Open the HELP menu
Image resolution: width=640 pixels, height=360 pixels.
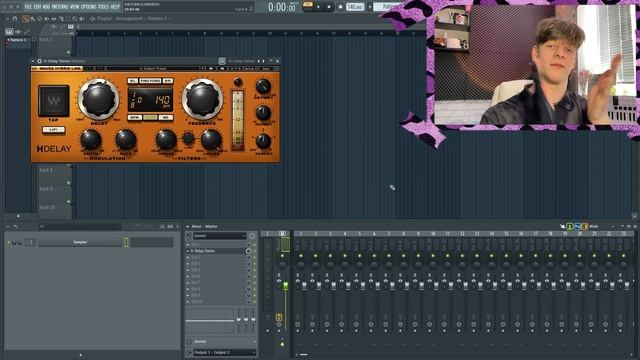[115, 7]
